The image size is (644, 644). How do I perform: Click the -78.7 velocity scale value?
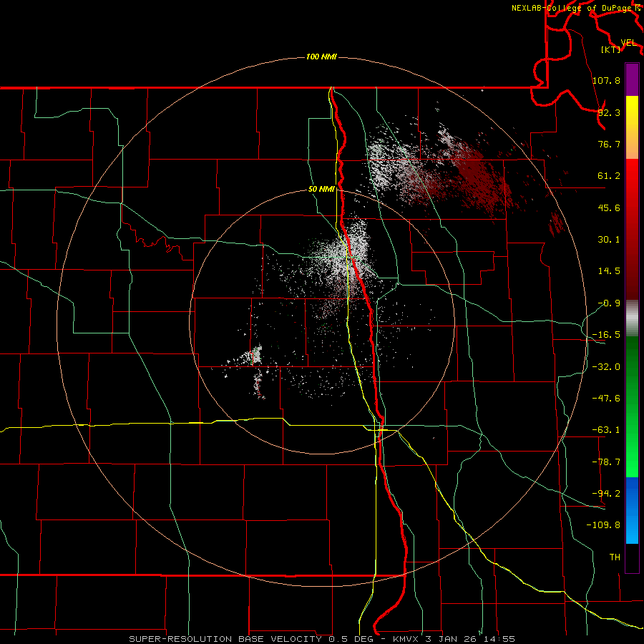606,462
